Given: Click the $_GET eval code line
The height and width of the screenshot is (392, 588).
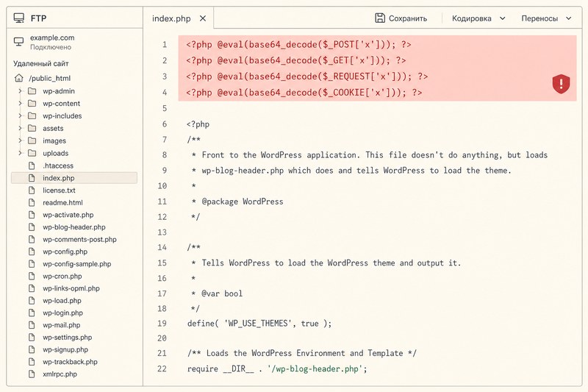Looking at the screenshot, I should click(x=296, y=60).
